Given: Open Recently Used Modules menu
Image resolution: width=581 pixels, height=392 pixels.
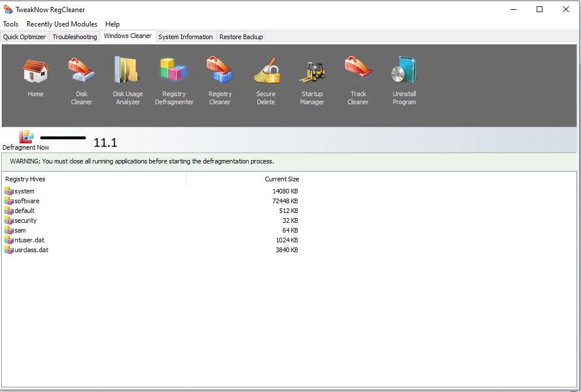Looking at the screenshot, I should tap(62, 24).
